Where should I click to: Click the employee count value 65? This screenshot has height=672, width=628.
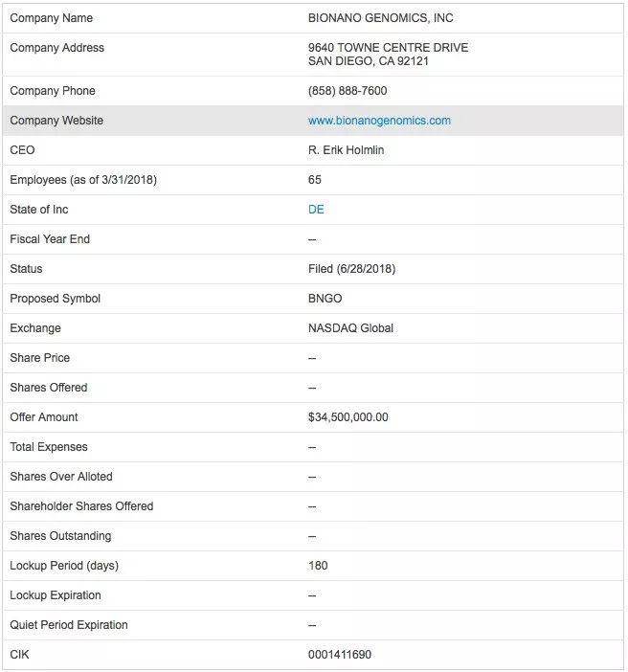315,180
